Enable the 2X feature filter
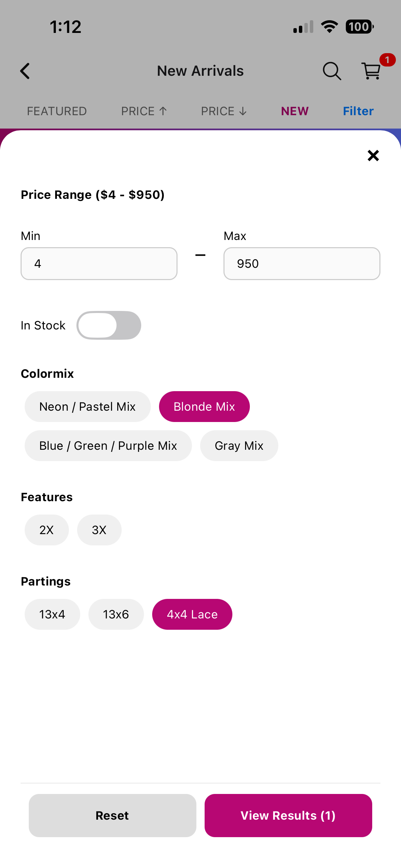This screenshot has height=868, width=401. point(47,530)
